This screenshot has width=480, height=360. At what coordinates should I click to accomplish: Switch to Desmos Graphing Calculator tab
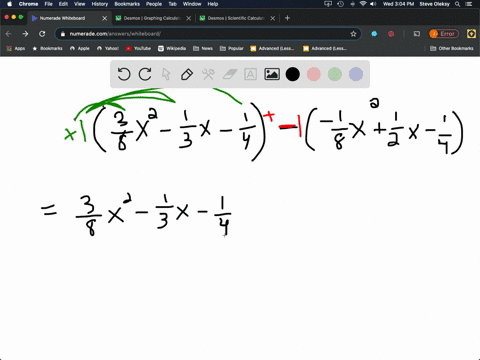click(x=152, y=18)
